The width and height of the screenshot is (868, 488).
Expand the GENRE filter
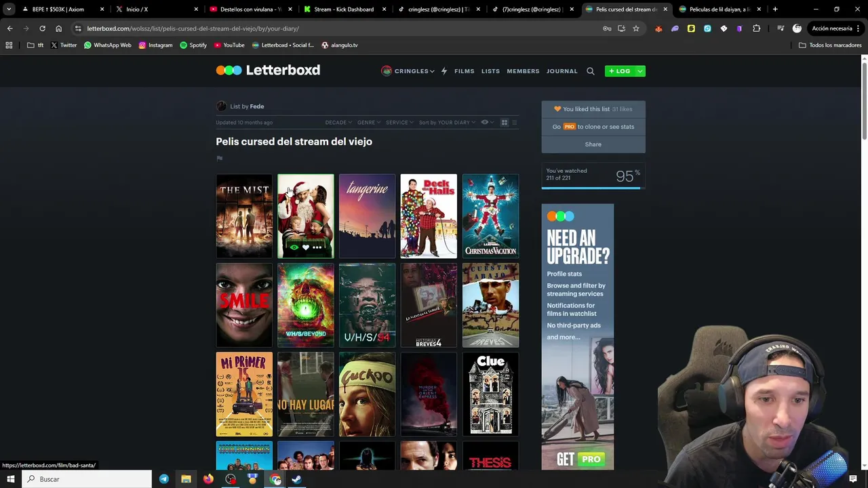[369, 123]
